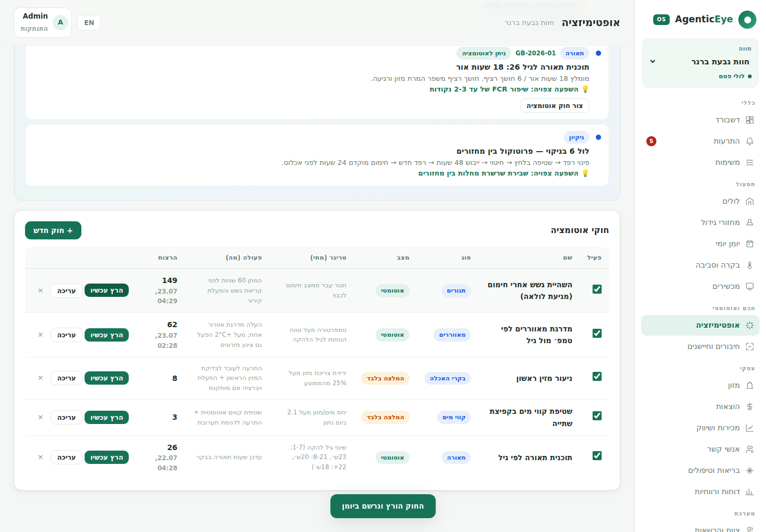The width and height of the screenshot is (766, 532).
Task: Delete the שטיפת קווי מים rule
Action: click(x=40, y=417)
